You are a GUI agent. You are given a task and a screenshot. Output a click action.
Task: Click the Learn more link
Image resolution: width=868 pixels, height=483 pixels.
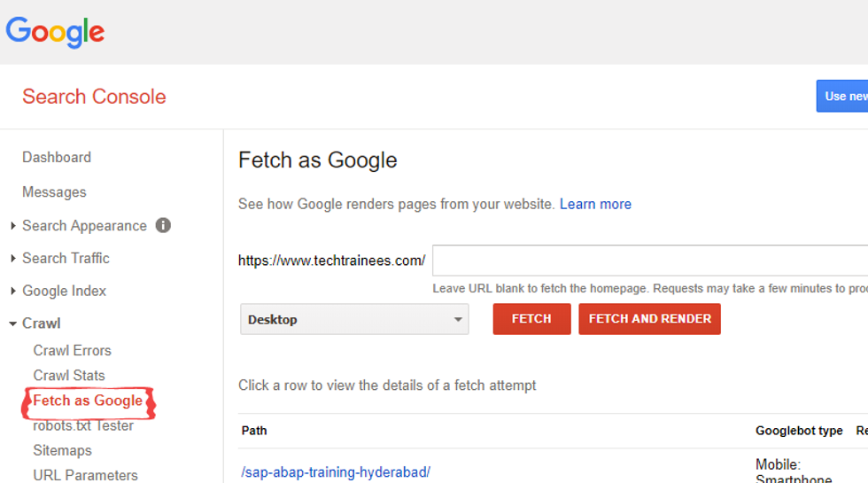595,204
